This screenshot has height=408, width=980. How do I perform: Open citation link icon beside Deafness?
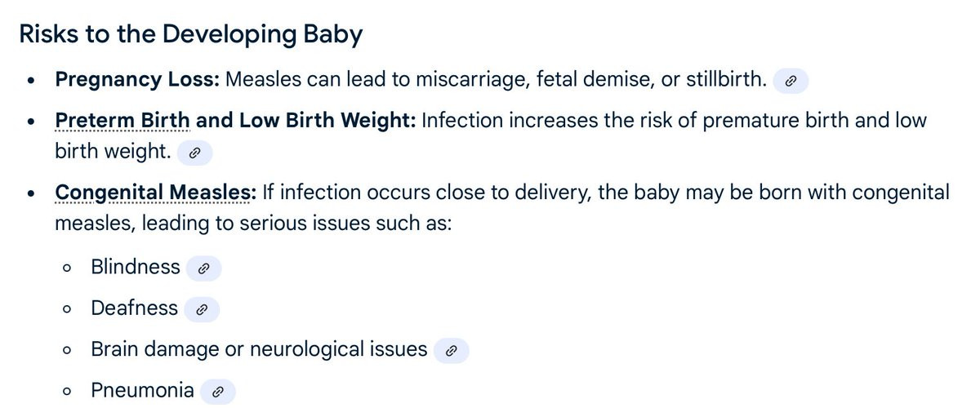pyautogui.click(x=202, y=309)
